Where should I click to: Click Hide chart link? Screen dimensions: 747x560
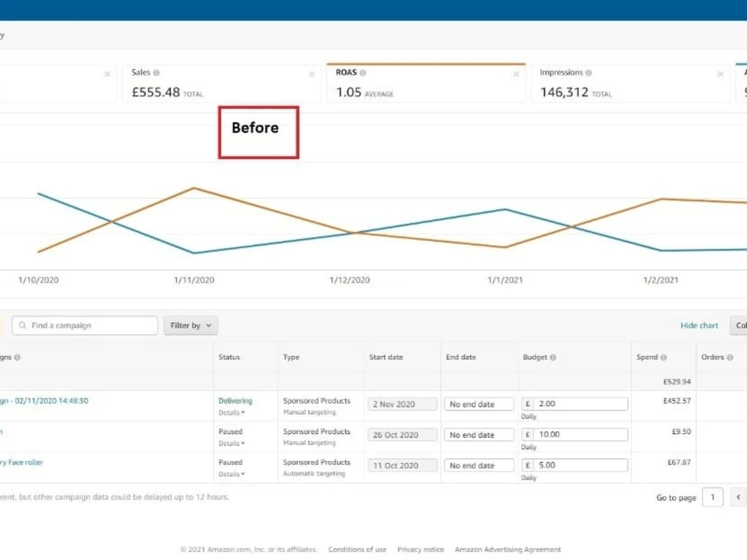(x=699, y=326)
